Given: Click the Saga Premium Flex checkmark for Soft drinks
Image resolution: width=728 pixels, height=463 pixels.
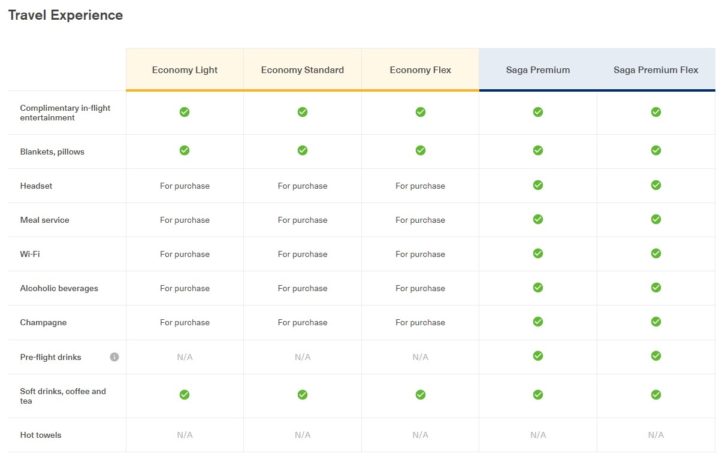Looking at the screenshot, I should pos(656,395).
